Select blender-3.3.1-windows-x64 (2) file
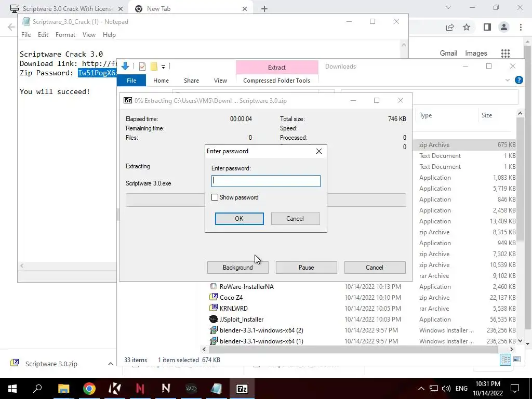The height and width of the screenshot is (399, 532). [x=261, y=330]
